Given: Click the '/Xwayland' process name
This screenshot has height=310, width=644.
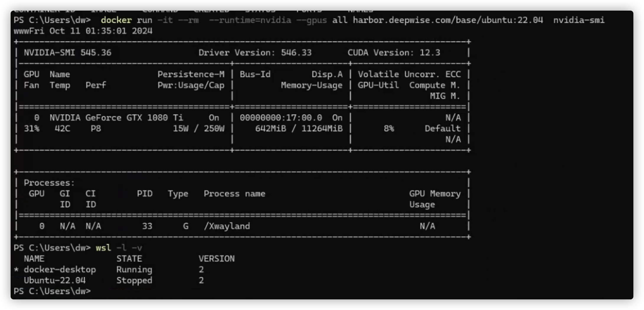Looking at the screenshot, I should (x=227, y=227).
